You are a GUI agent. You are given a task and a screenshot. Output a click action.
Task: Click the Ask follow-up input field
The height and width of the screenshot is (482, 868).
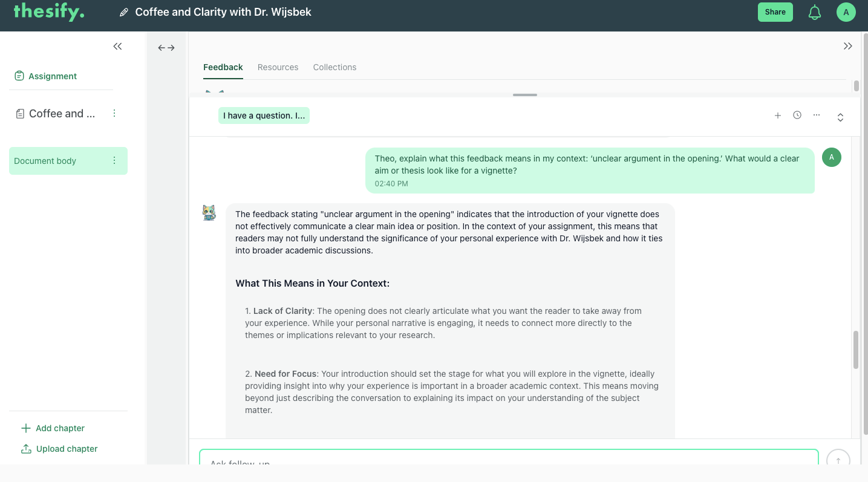coord(508,461)
